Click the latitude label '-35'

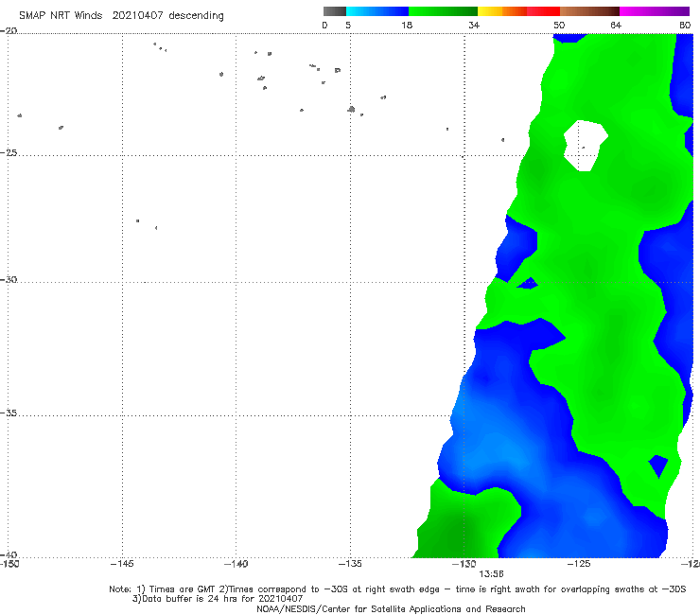click(x=9, y=413)
